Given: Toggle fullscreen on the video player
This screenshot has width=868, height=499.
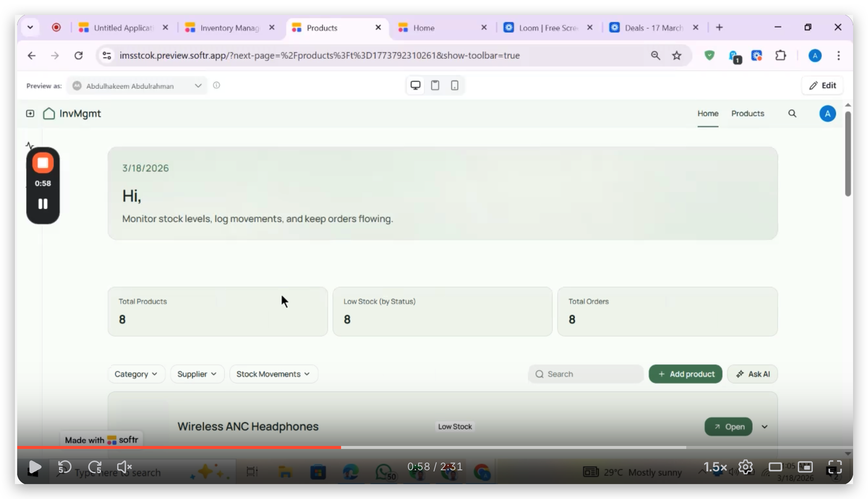Looking at the screenshot, I should tap(835, 467).
